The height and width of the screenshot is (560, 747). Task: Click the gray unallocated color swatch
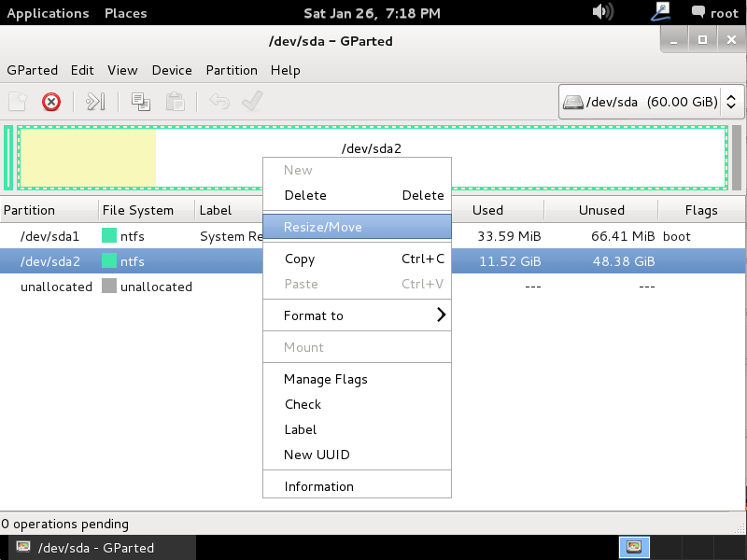click(x=109, y=286)
